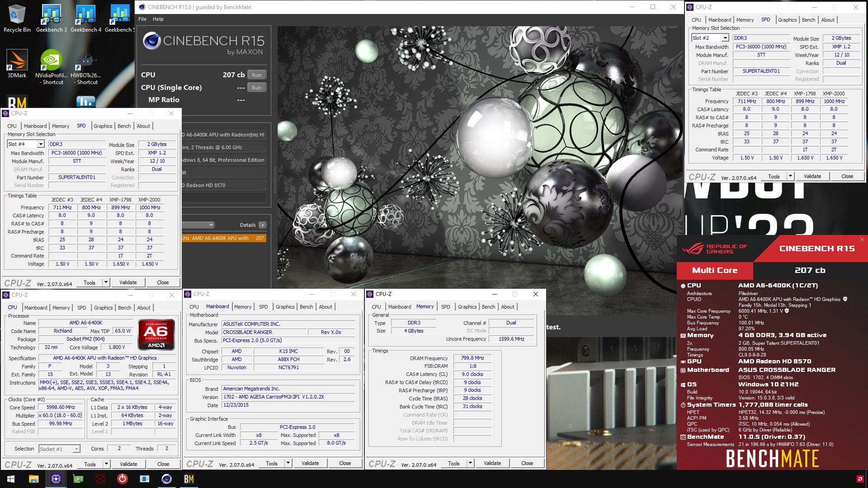
Task: Switch to Memory tab in bottom-left CPU-Z window
Action: click(x=61, y=308)
